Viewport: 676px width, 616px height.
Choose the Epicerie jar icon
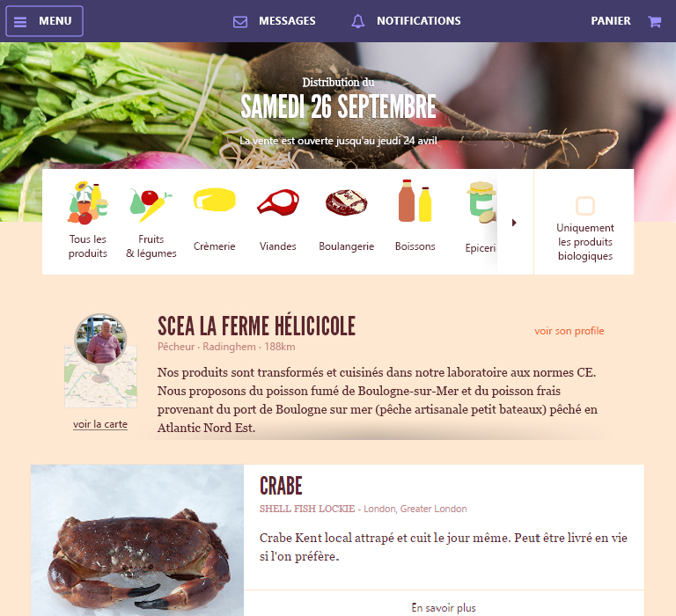click(x=481, y=202)
